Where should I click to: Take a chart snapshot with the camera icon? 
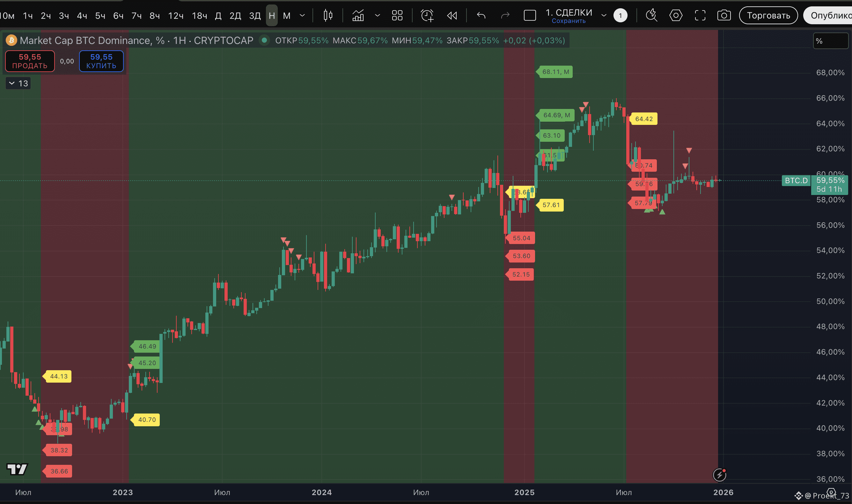coord(724,16)
